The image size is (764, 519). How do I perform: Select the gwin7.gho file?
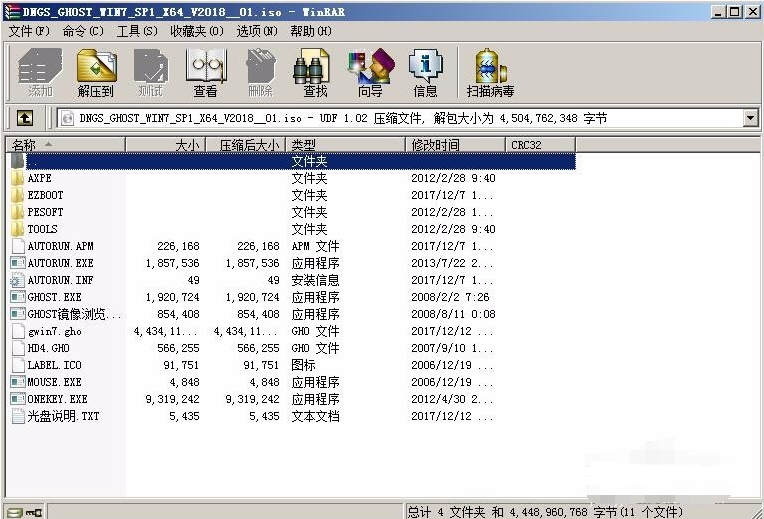click(54, 331)
